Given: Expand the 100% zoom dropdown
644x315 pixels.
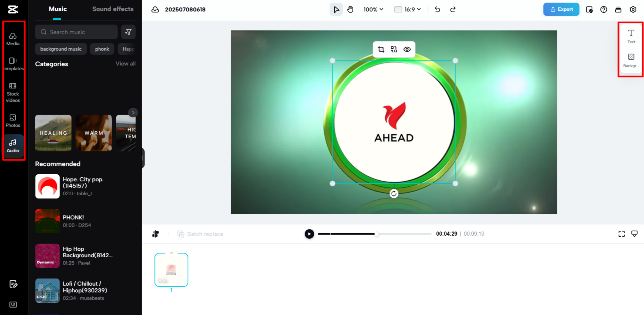Looking at the screenshot, I should point(373,9).
